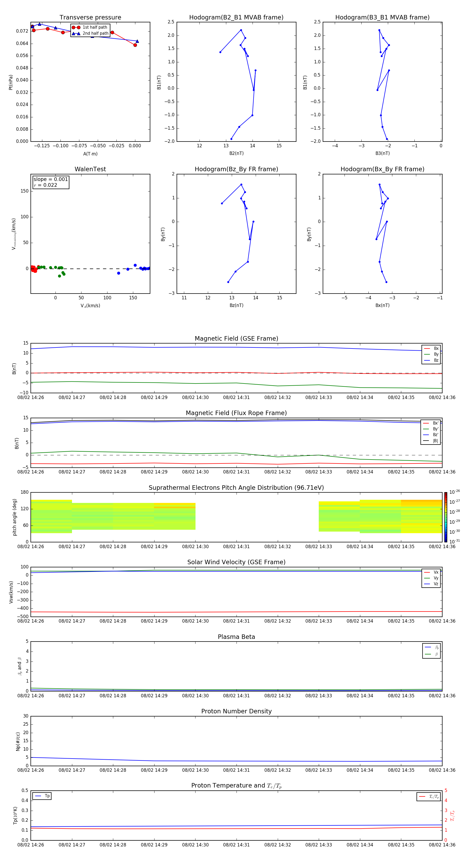
Task: Click the 'Magnetic Field (Flux Rope Frame)' title
Action: click(236, 413)
